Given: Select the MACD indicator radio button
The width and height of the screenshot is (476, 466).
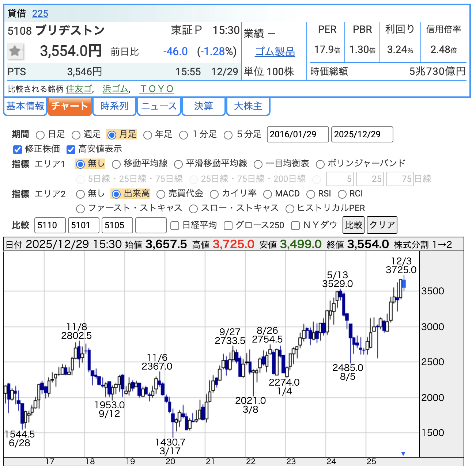Looking at the screenshot, I should tap(268, 194).
